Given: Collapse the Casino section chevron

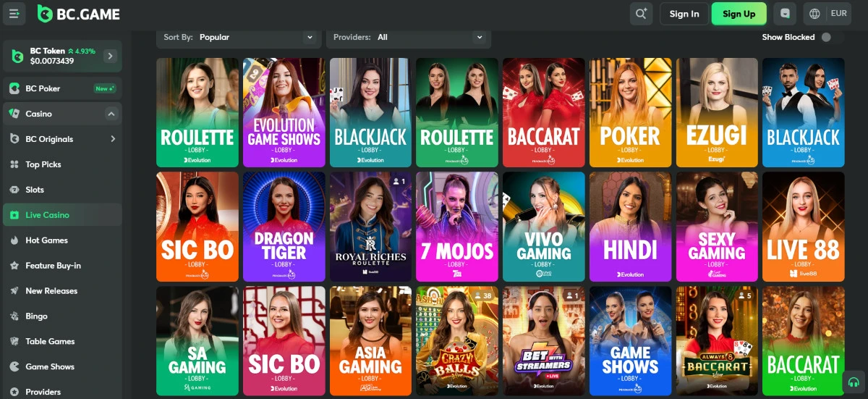Looking at the screenshot, I should pos(111,114).
